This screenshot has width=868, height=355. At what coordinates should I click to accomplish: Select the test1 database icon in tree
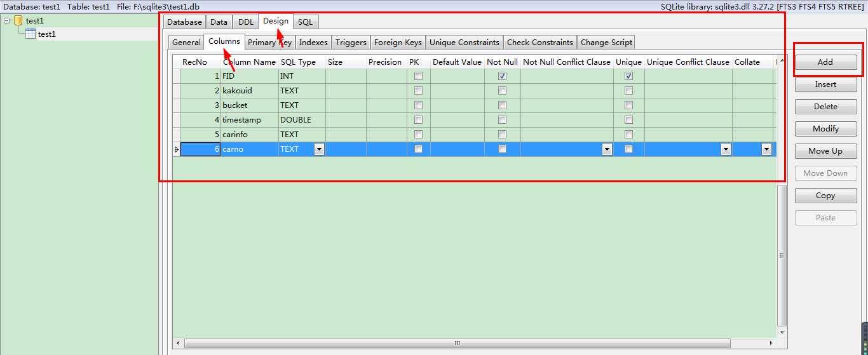point(18,21)
